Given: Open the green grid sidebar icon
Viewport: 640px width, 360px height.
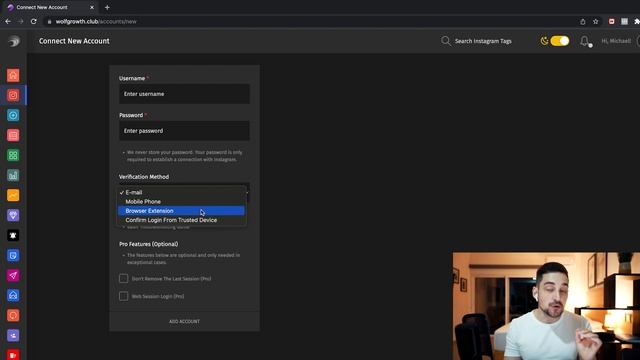Looking at the screenshot, I should [x=13, y=155].
